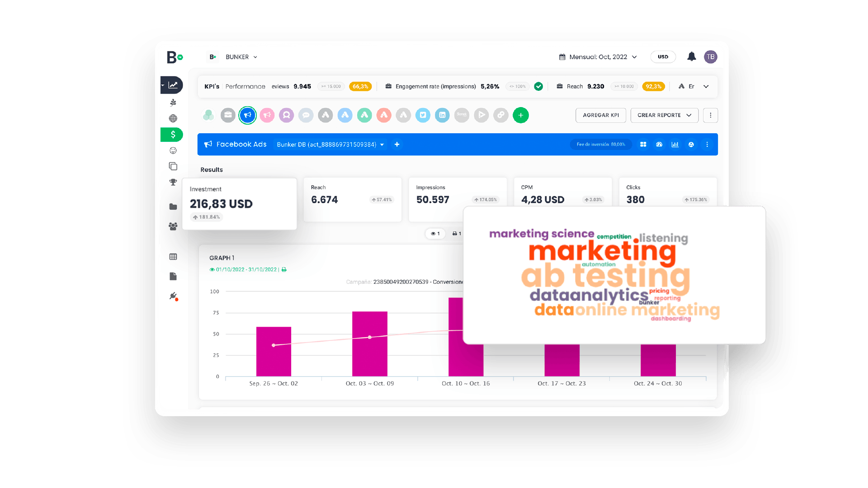Open the globe section in sidebar

[173, 118]
